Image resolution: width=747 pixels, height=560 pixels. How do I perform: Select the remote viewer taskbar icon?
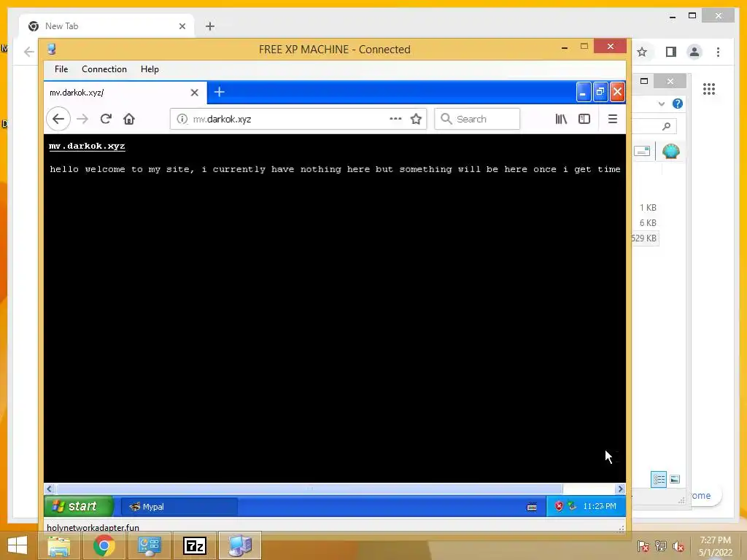(240, 545)
